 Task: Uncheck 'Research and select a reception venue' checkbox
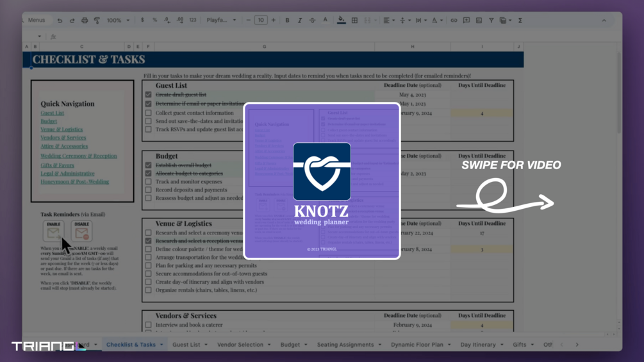click(148, 241)
